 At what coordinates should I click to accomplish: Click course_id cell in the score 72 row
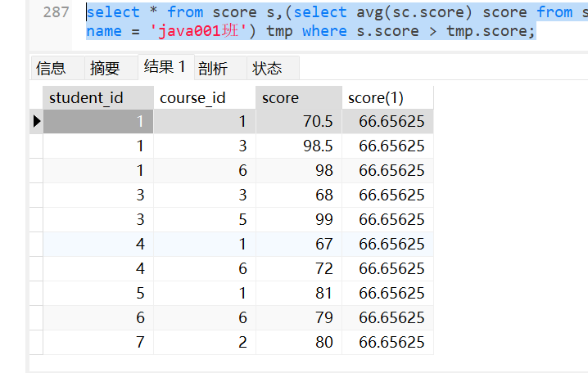205,268
